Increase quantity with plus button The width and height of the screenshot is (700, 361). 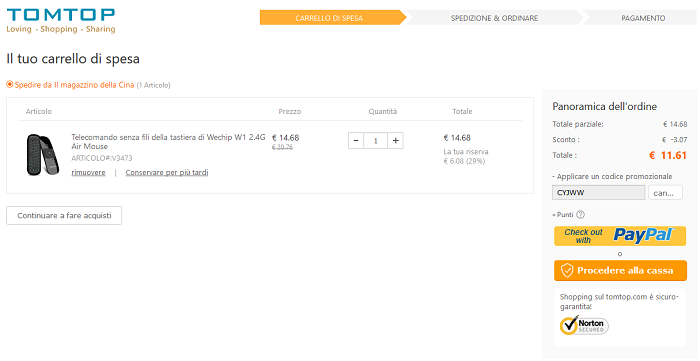[396, 141]
